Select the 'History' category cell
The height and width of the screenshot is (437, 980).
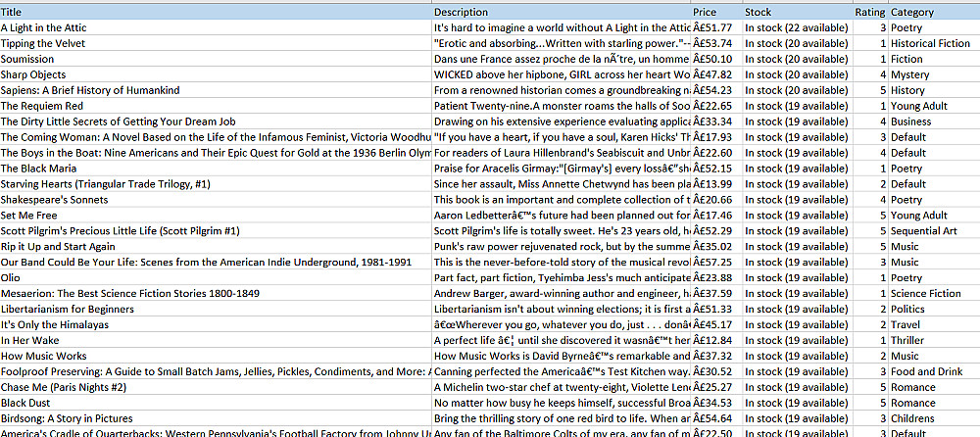pyautogui.click(x=934, y=90)
